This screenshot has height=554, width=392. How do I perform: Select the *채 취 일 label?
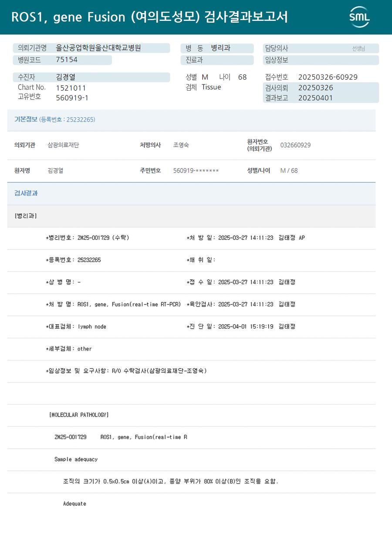tap(201, 260)
